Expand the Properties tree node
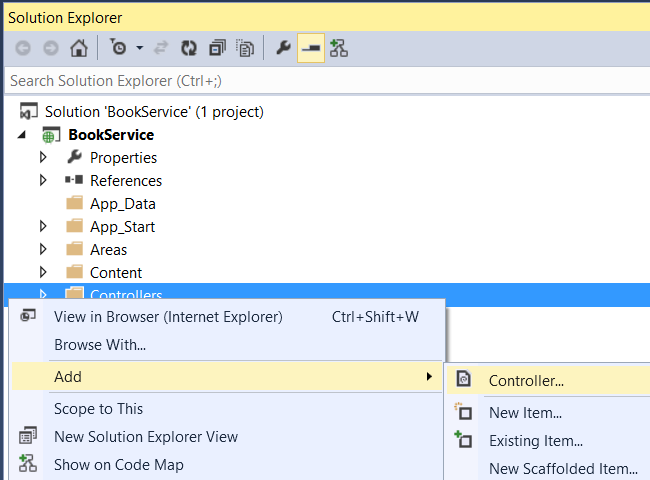650x480 pixels. (43, 157)
